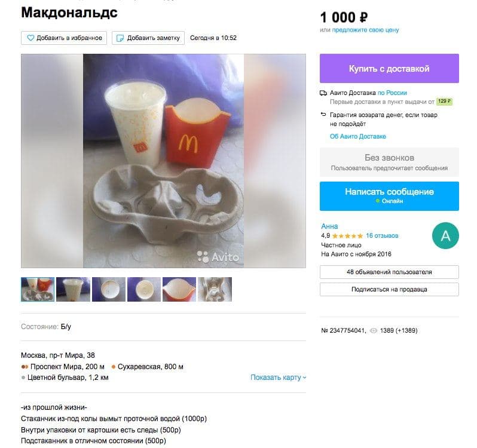The width and height of the screenshot is (477, 448).
Task: Click the eye views-counter icon
Action: (x=373, y=331)
